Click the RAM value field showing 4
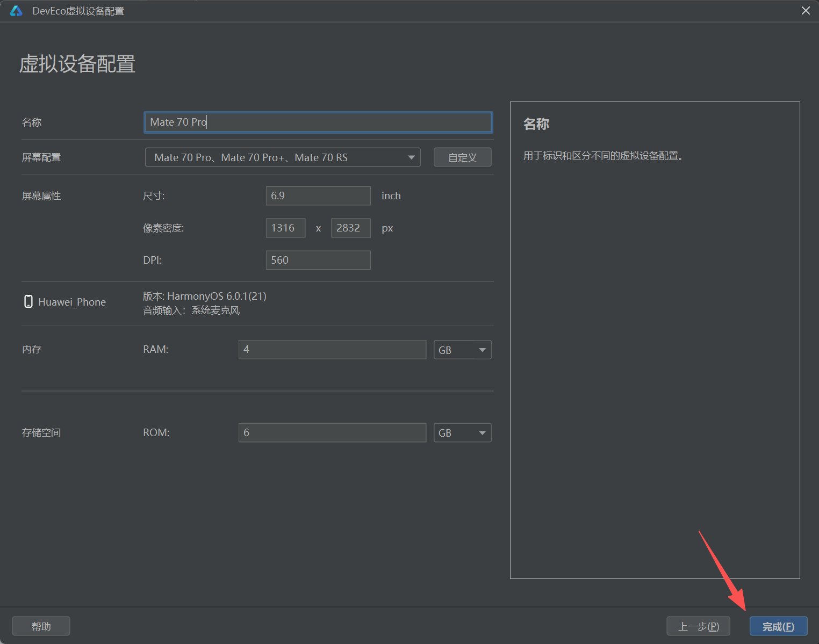The height and width of the screenshot is (644, 819). [x=332, y=350]
